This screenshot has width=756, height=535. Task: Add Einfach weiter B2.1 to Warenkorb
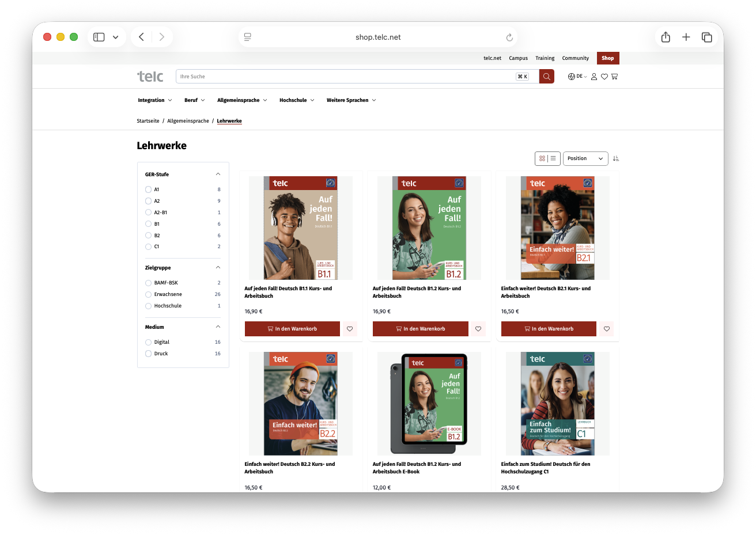549,329
